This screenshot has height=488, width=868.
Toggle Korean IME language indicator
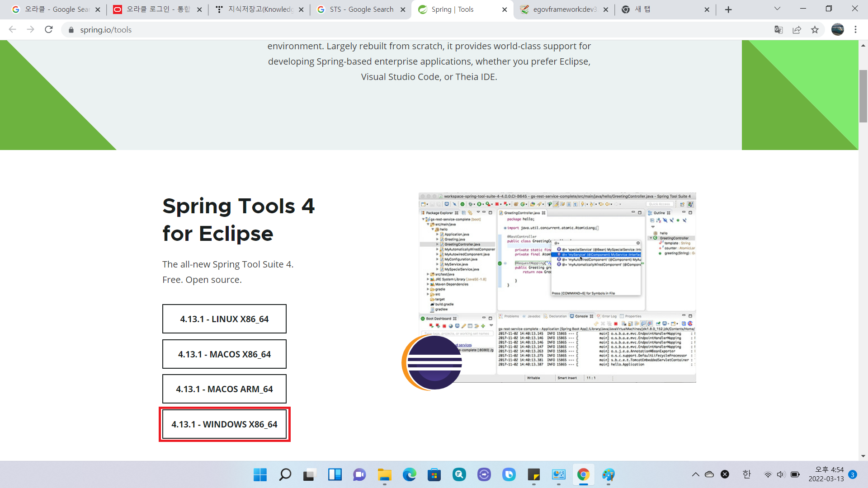(746, 474)
